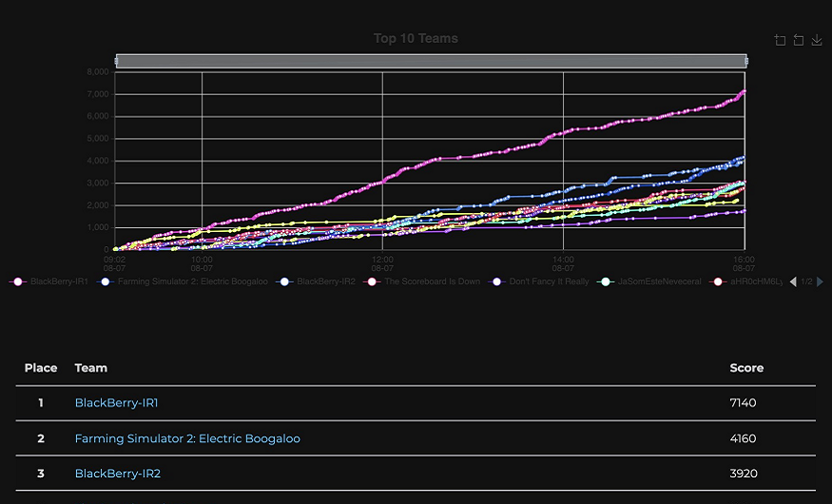Click the Score column header

pyautogui.click(x=746, y=368)
